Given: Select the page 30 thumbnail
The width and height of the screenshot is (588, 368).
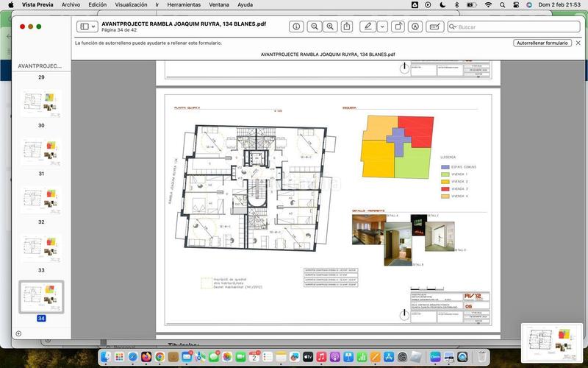Looking at the screenshot, I should [x=40, y=102].
